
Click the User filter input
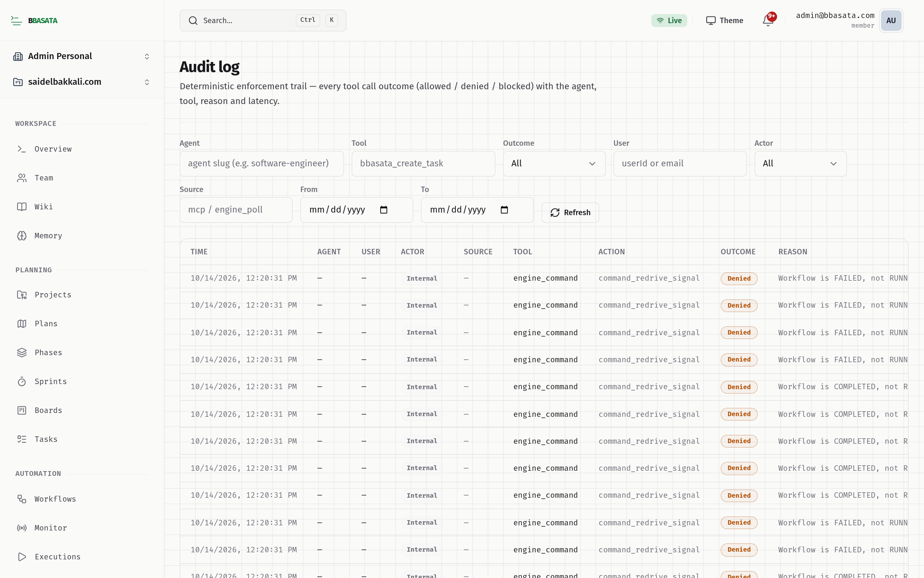pos(680,164)
